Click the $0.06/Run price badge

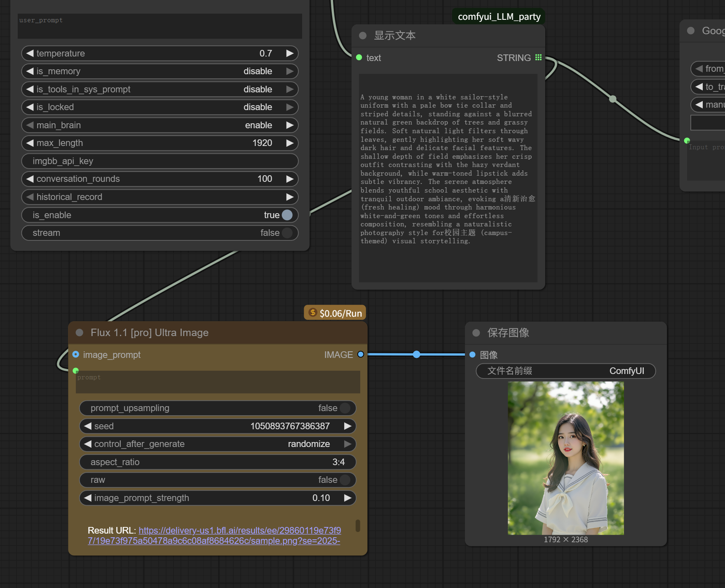[x=335, y=313]
